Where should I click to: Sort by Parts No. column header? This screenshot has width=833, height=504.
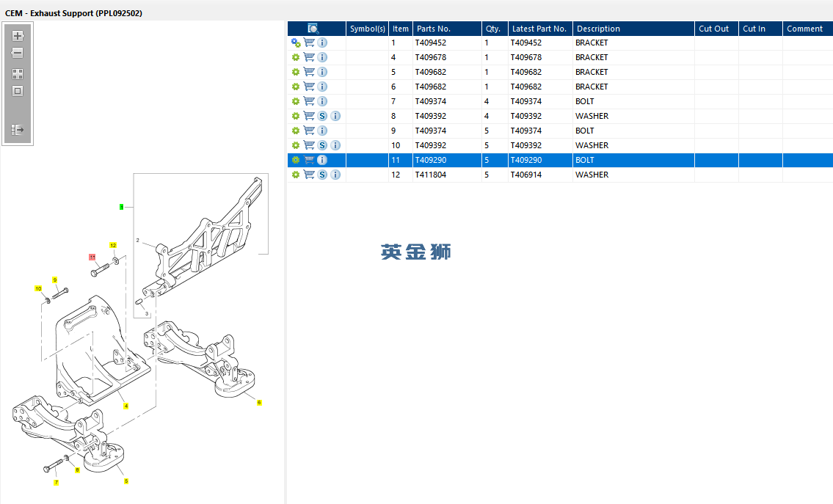click(447, 29)
